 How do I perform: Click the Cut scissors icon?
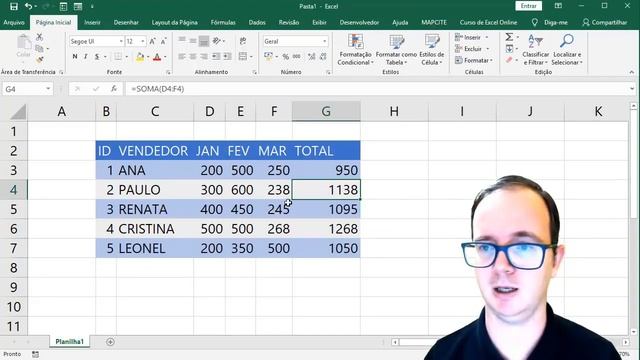(40, 37)
